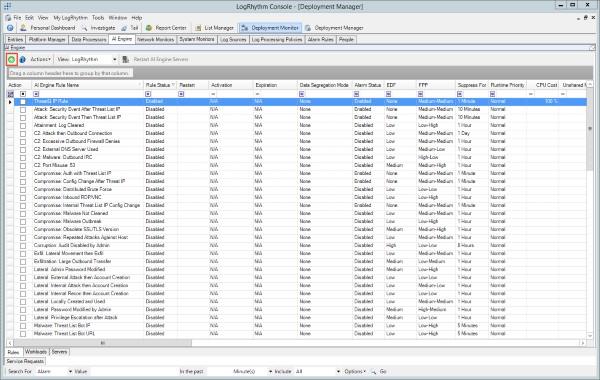Viewport: 600px width, 380px height.
Task: Click the horizontal scrollbar thumb of grid
Action: coord(103,343)
